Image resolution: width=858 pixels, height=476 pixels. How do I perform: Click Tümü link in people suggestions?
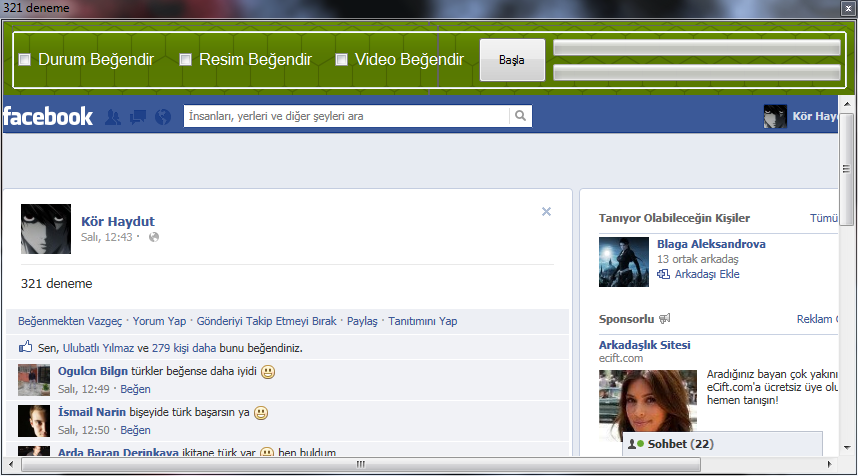(x=824, y=218)
